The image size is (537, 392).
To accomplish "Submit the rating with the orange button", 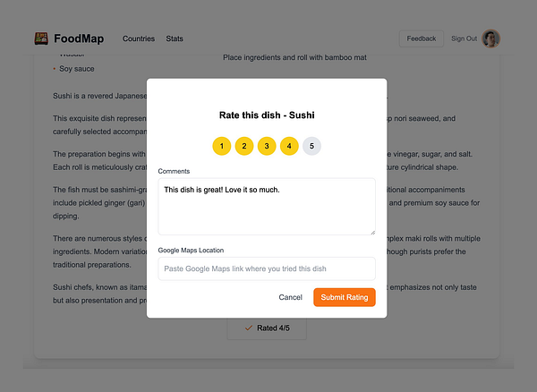I will pyautogui.click(x=345, y=297).
